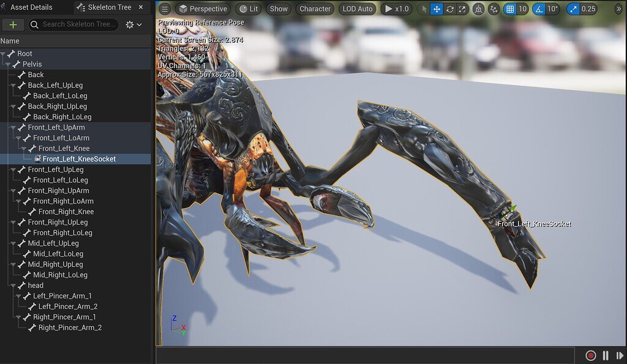Select Front_Left_KneeSocket in the tree
Screen dimensions: 627x364
point(79,159)
